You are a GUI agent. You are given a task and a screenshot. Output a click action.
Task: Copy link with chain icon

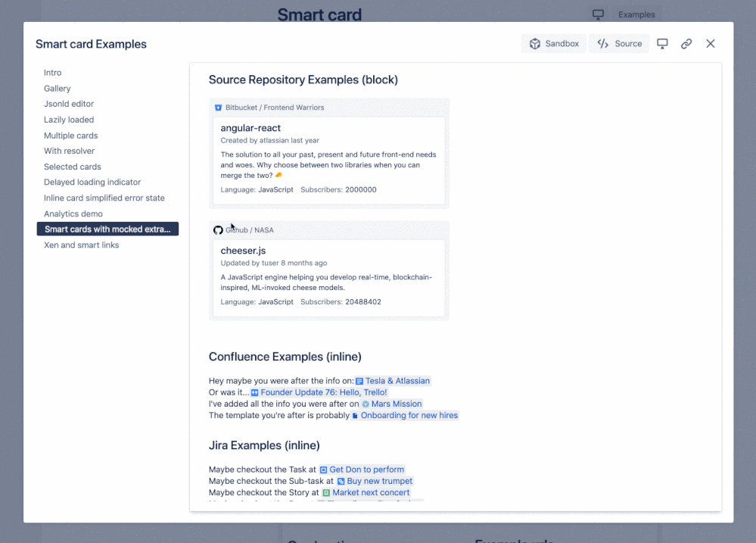686,43
